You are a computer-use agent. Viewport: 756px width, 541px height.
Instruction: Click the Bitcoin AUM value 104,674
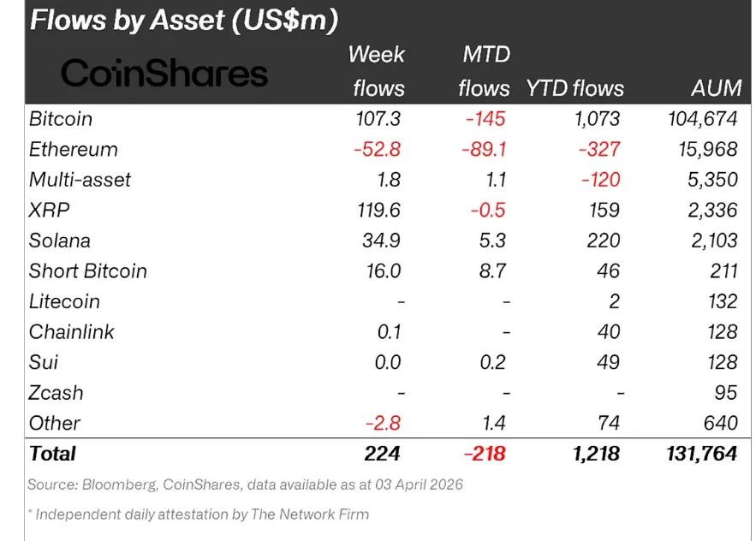701,119
